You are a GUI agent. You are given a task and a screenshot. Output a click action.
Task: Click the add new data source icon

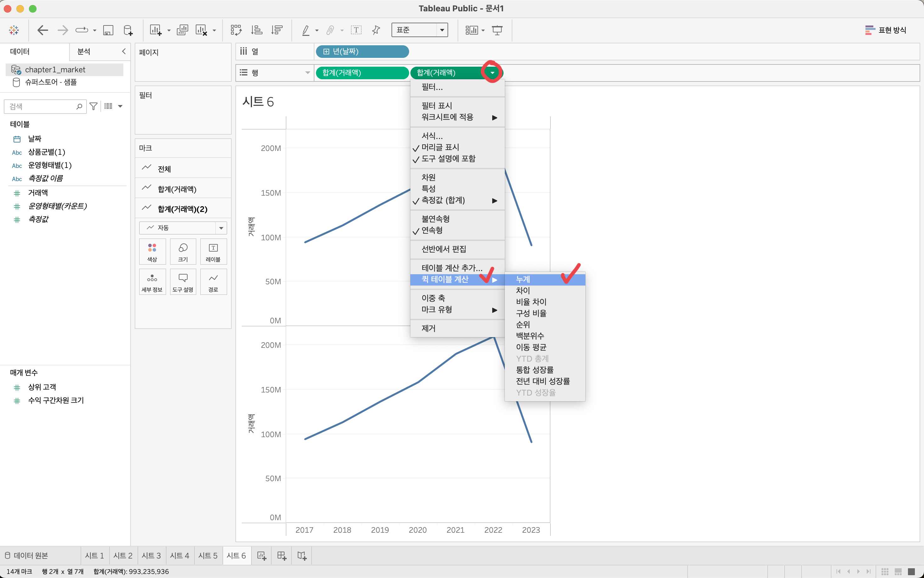coord(128,30)
